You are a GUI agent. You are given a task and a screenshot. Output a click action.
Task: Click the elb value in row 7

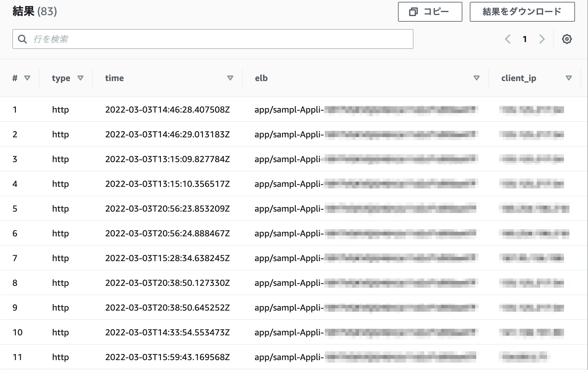(366, 258)
